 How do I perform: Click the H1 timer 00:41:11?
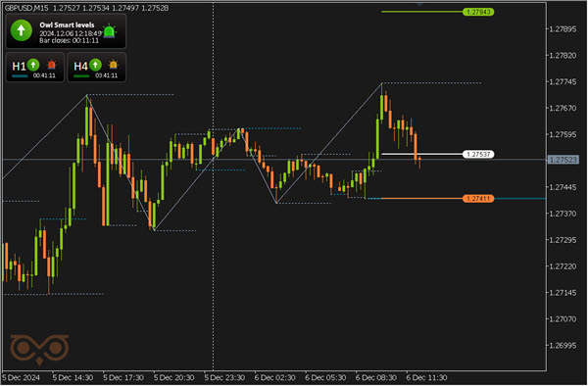click(44, 75)
